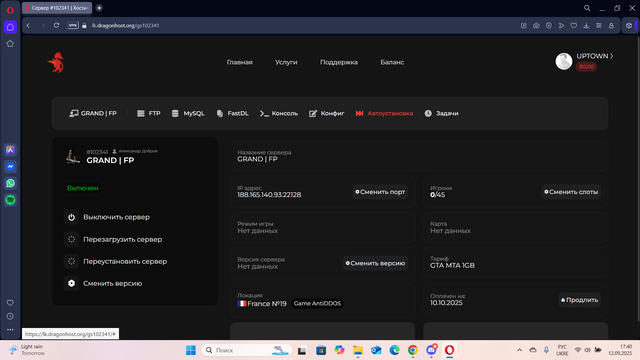Click the user avatar picture
Screen dimensions: 640x360
click(564, 62)
